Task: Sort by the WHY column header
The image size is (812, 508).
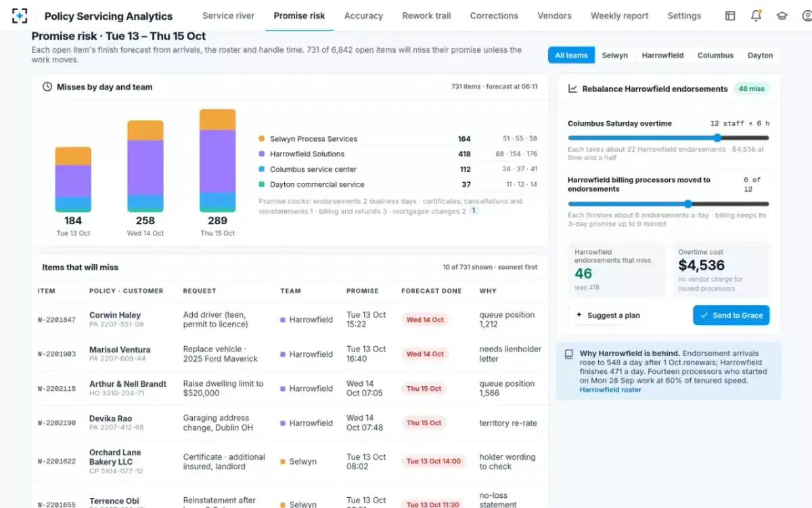Action: (488, 291)
